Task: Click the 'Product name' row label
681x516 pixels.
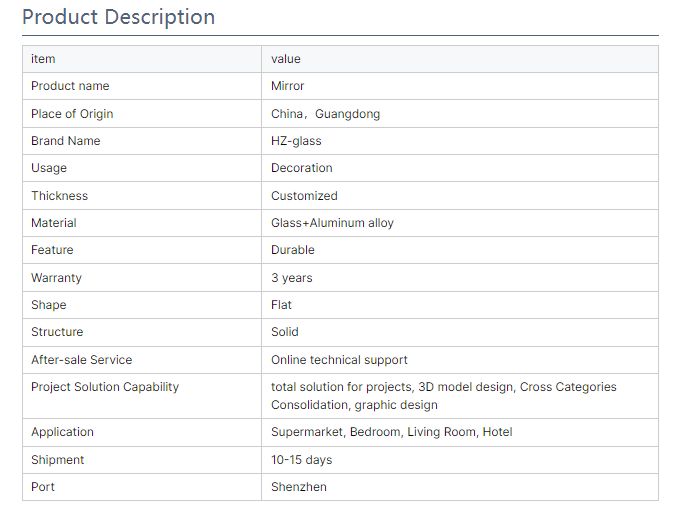Action: (x=70, y=86)
